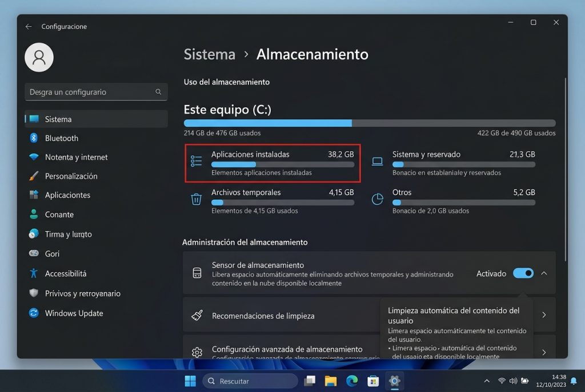
Task: Open Privivos y retroyanario section
Action: 96,293
